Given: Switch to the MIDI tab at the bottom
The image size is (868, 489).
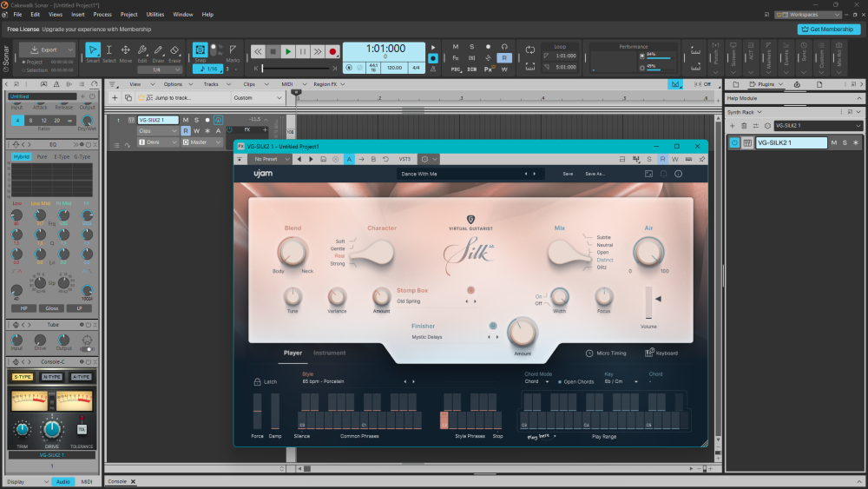Looking at the screenshot, I should [87, 482].
